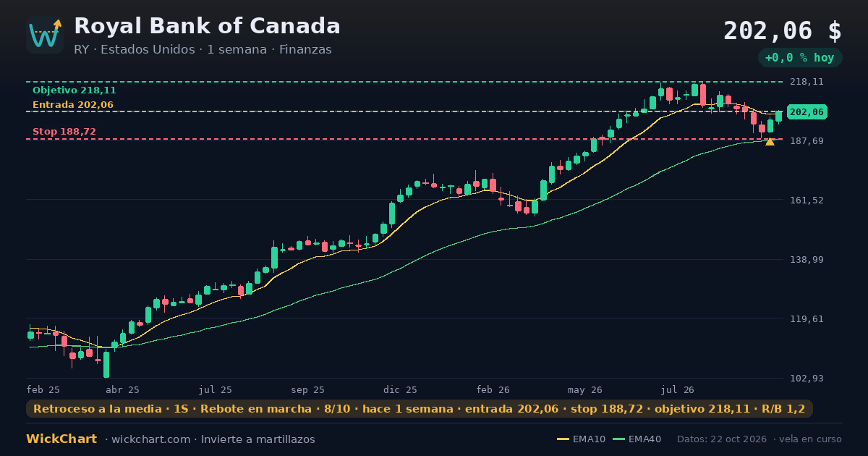
Task: Select the Royal Bank of Canada title
Action: [207, 26]
